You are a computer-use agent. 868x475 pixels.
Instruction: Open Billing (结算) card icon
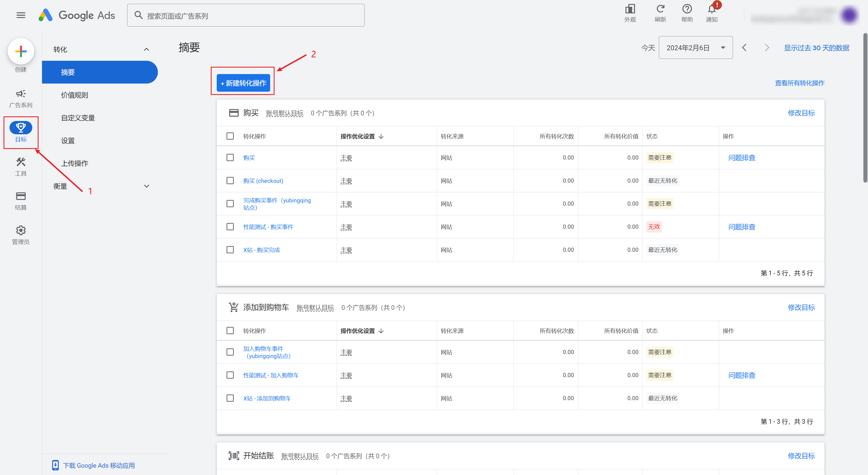point(21,196)
